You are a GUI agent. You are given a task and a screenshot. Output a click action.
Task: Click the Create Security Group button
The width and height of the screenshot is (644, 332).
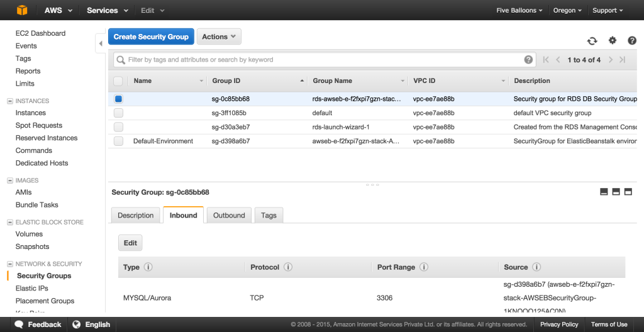(x=151, y=36)
